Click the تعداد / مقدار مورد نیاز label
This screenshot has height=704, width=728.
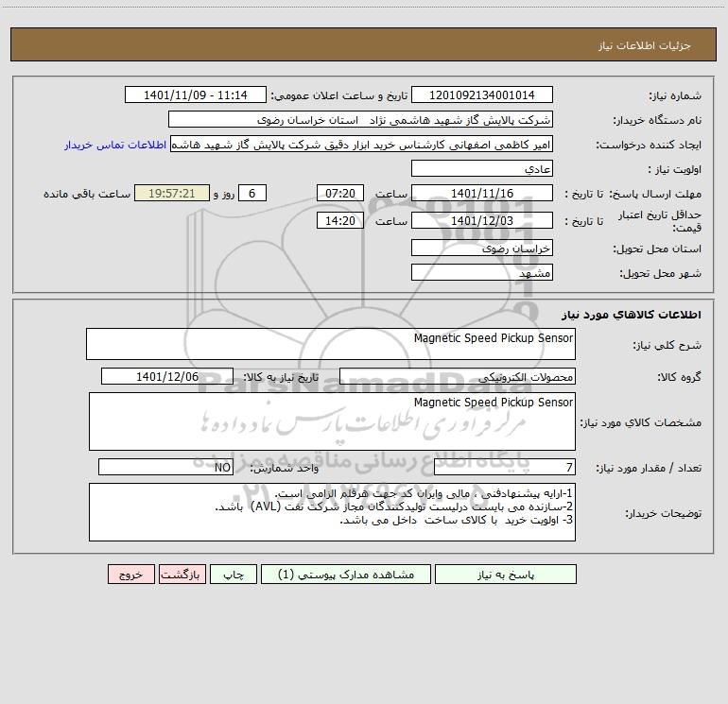pos(649,469)
